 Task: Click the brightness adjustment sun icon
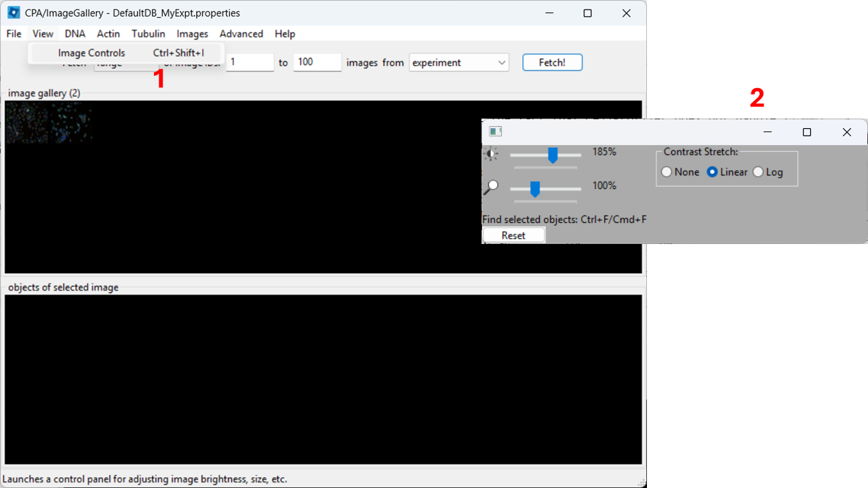point(491,153)
